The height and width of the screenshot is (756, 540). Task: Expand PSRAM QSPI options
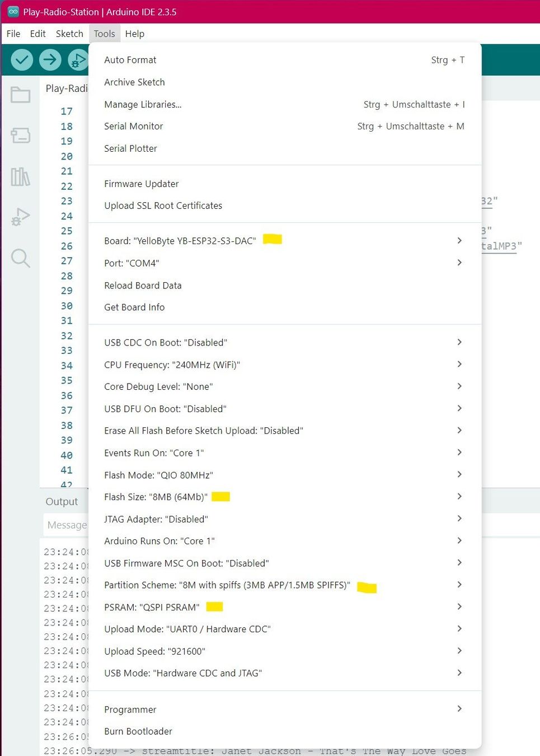click(285, 607)
